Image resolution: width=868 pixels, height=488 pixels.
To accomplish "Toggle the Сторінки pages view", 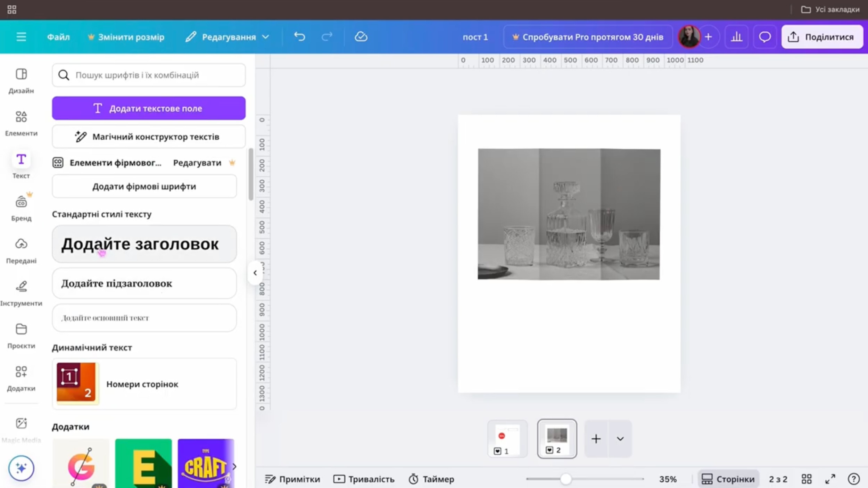I will click(x=728, y=479).
